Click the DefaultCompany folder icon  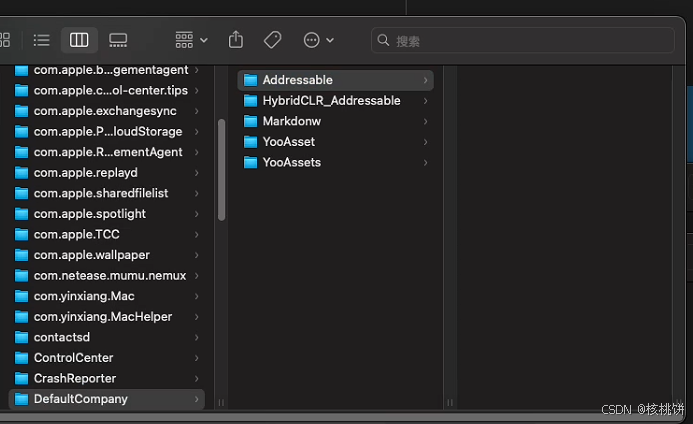tap(22, 399)
